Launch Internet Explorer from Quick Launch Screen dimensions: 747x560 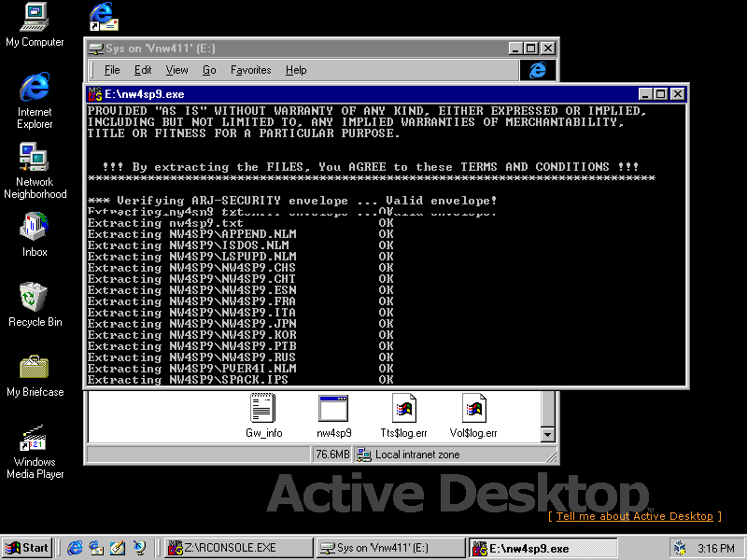(x=75, y=548)
